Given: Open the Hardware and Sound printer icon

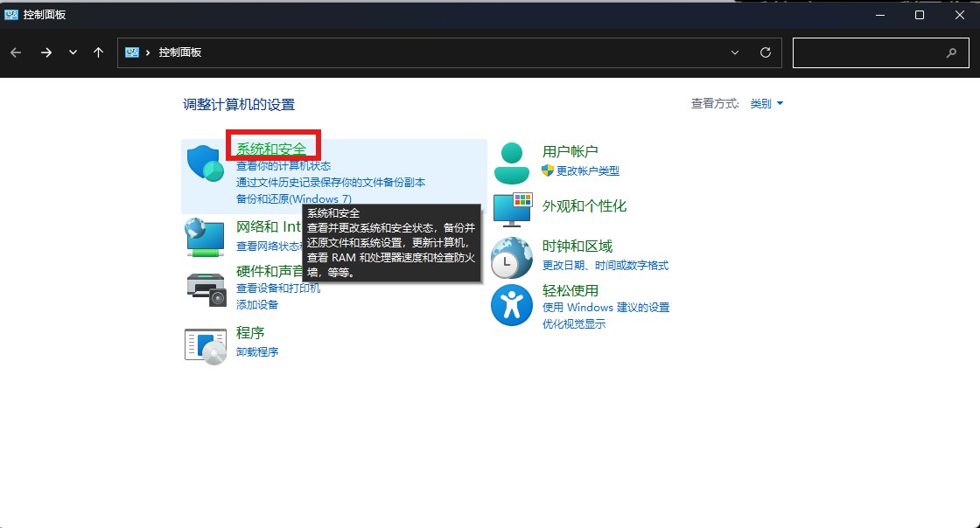Looking at the screenshot, I should pyautogui.click(x=206, y=288).
